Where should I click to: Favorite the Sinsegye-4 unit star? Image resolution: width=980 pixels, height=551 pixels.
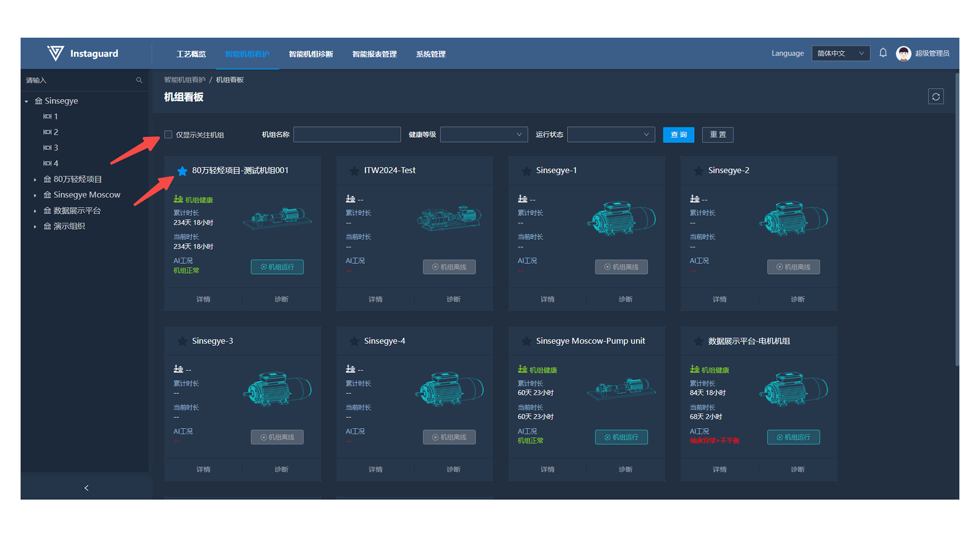click(x=354, y=341)
